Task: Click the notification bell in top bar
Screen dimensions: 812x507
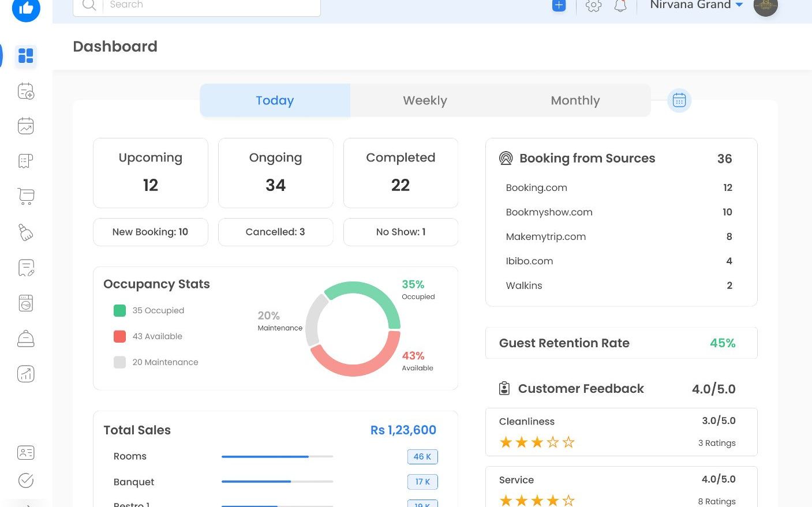Action: pyautogui.click(x=620, y=6)
